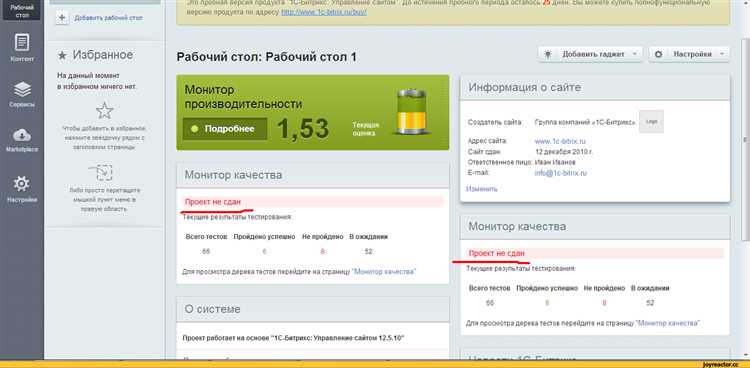Open the www.1c-bitrix.ru site address link
Screen dimensions: 750x368
click(560, 142)
